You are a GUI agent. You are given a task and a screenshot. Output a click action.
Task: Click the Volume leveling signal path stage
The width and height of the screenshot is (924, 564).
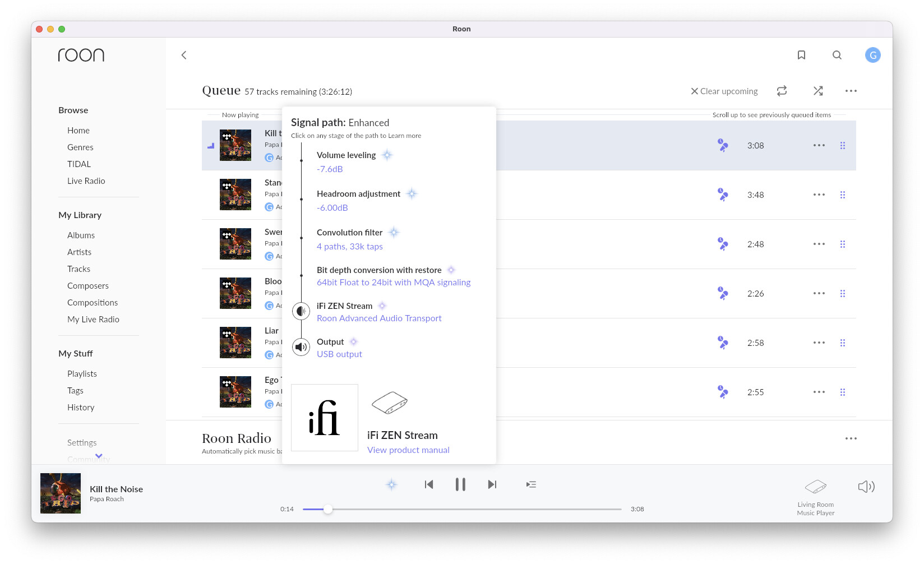[x=346, y=155]
